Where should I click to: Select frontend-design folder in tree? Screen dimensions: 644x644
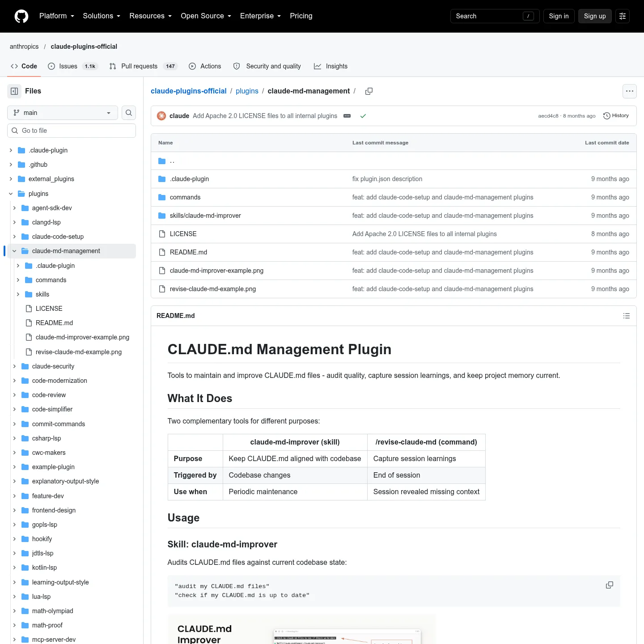tap(54, 510)
